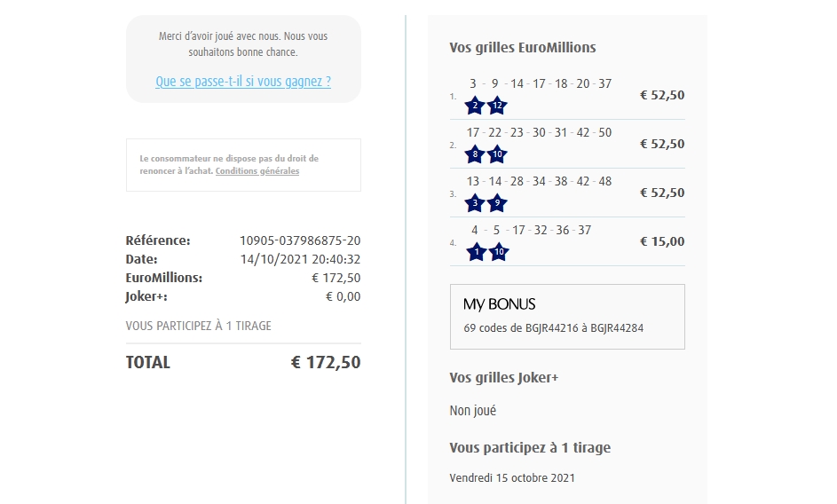
Task: Click the reference number 10905-037986875-20
Action: (300, 240)
